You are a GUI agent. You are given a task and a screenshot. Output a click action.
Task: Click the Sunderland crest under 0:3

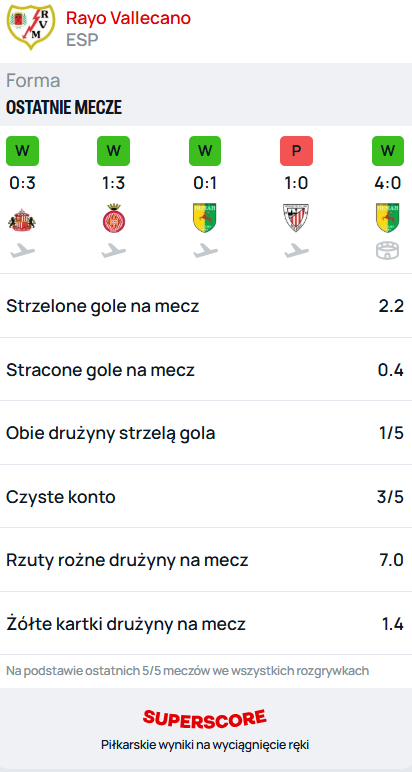[22, 218]
